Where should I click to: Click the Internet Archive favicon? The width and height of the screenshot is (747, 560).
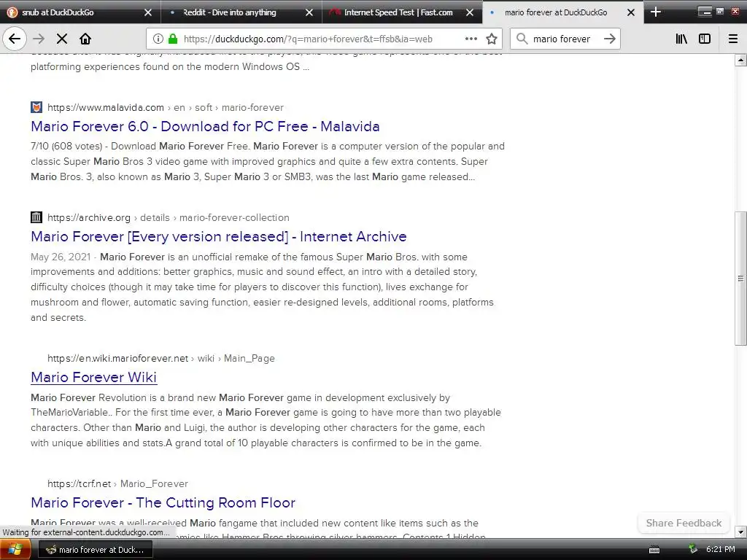(36, 217)
